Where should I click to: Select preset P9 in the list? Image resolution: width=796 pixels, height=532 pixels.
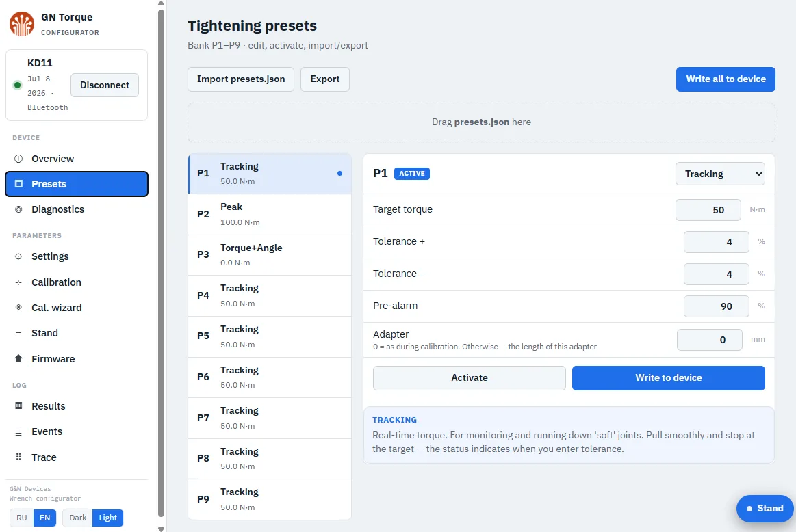[270, 500]
